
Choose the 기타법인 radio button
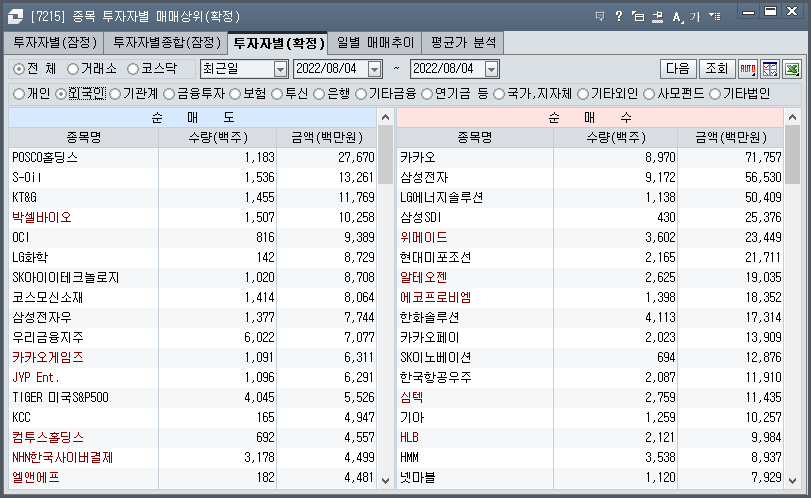(x=715, y=94)
